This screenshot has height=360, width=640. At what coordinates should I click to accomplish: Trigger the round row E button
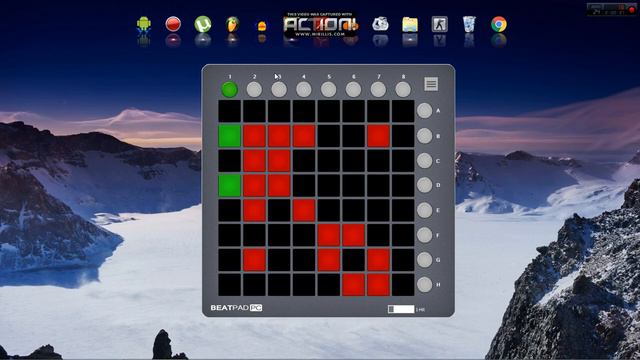424,210
